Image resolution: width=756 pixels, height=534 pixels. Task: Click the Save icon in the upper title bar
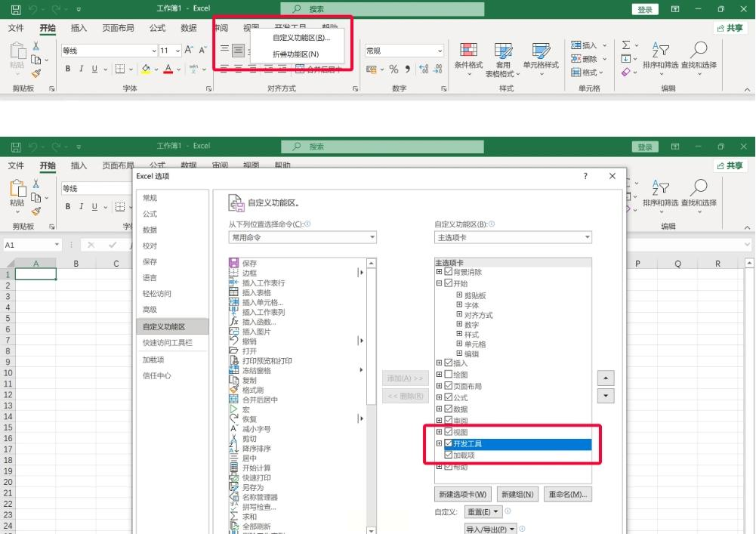tap(16, 9)
